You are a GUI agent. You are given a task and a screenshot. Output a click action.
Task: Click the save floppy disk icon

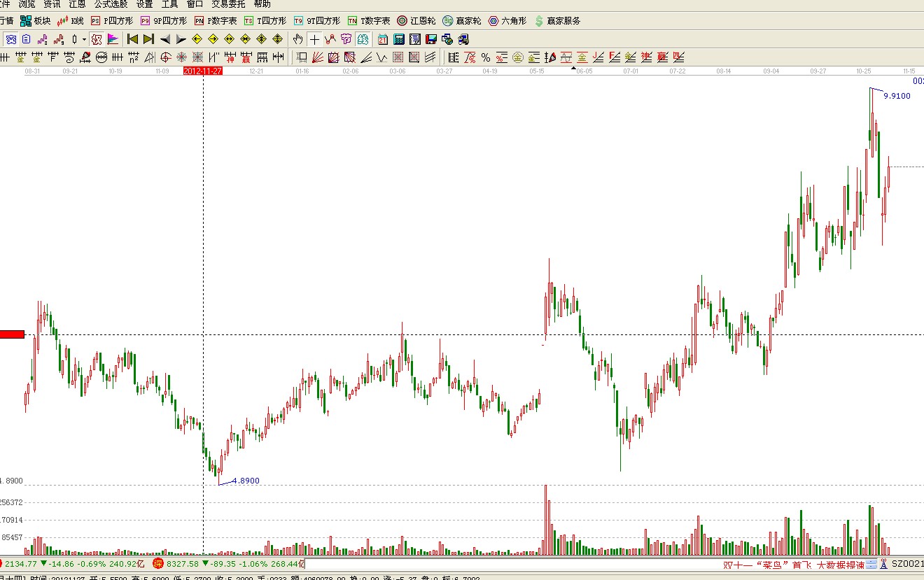click(x=431, y=39)
